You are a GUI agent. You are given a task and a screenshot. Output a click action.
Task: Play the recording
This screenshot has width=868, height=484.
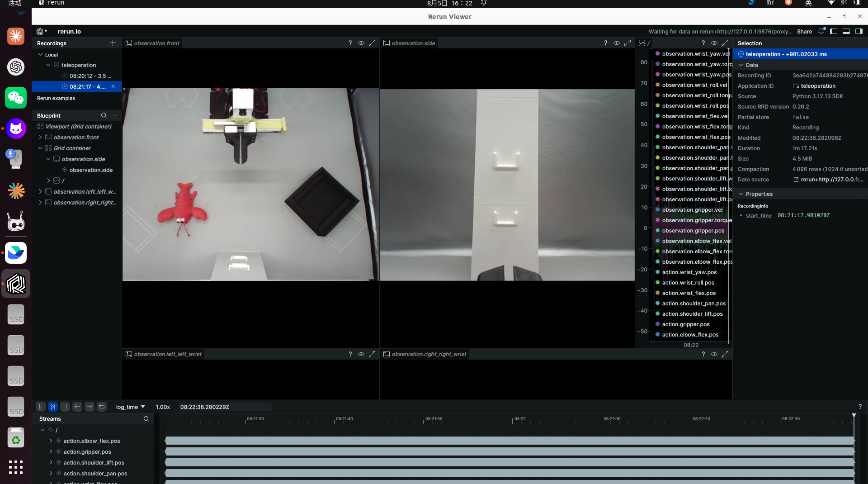click(40, 407)
